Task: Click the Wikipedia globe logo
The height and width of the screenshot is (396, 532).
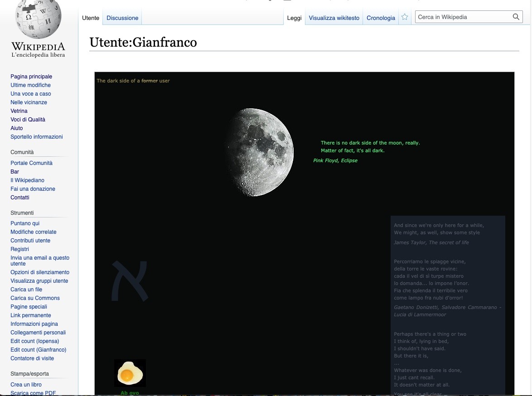Action: tap(39, 19)
